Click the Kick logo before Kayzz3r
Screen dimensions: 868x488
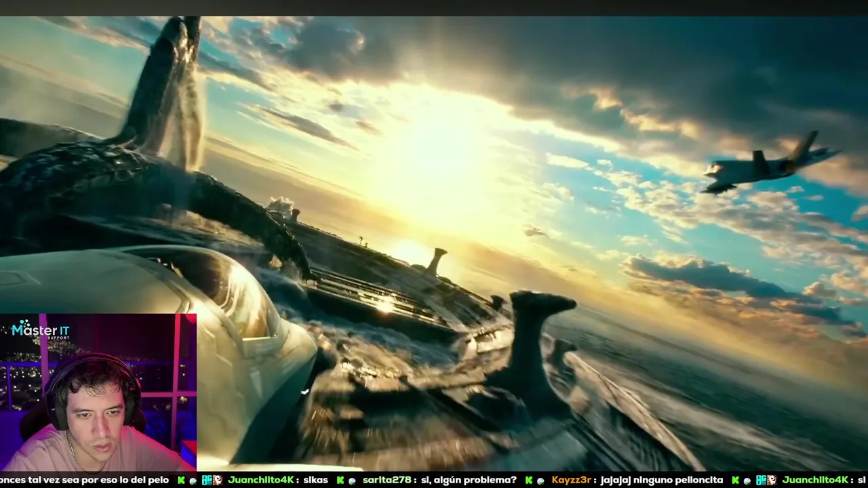(530, 480)
